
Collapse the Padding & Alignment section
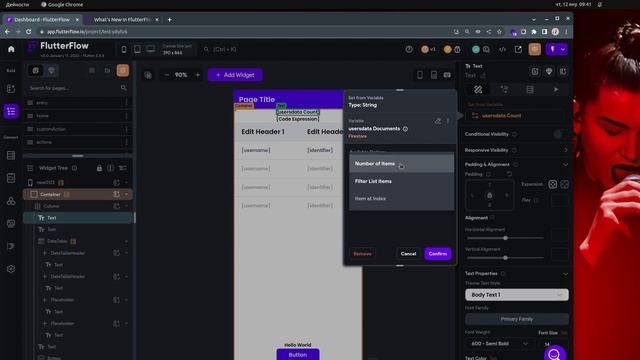(565, 164)
